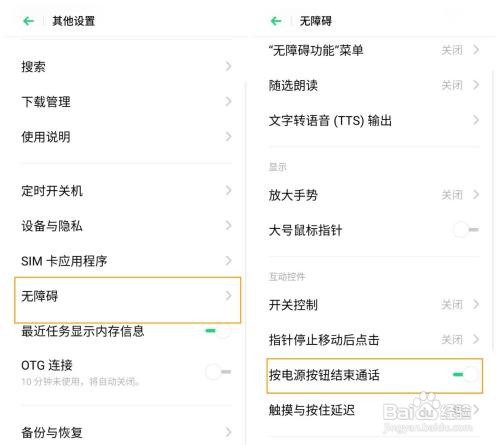Tap the chevron beside 备份与恢复
This screenshot has height=445, width=500.
pos(228,432)
